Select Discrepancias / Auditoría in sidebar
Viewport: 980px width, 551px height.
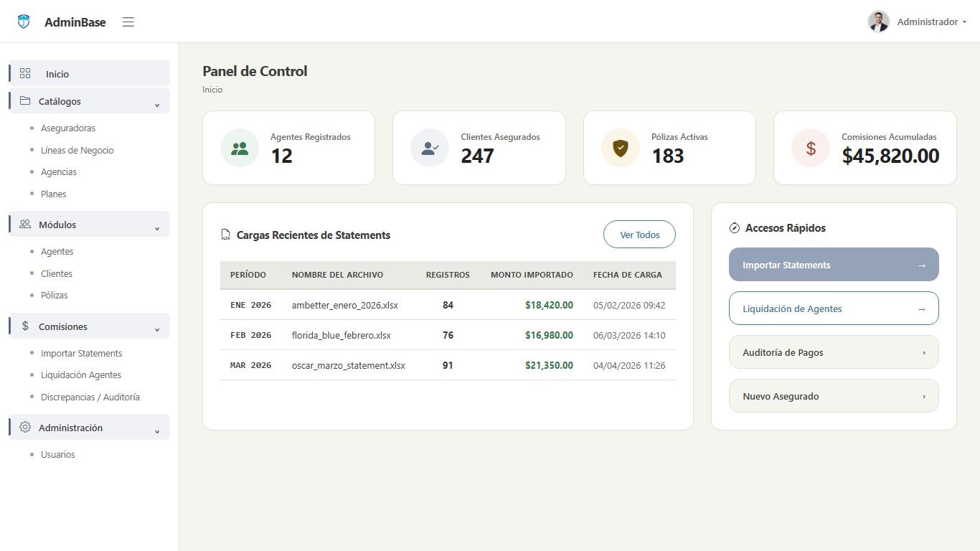click(x=90, y=397)
